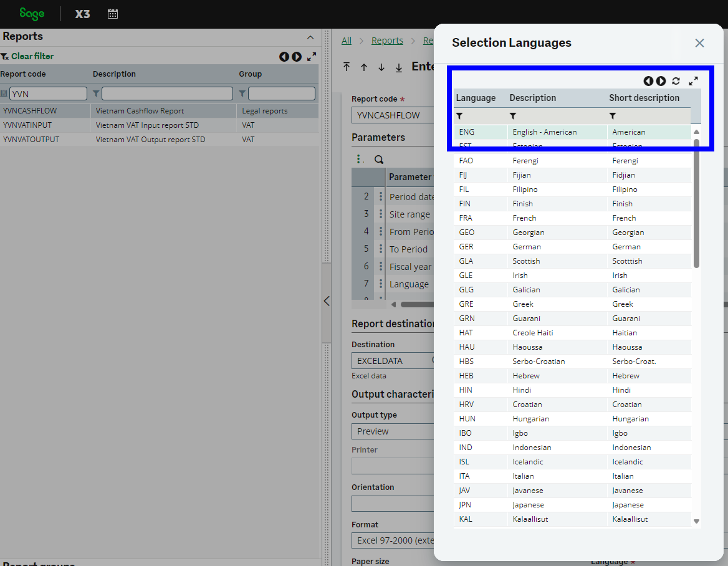Go to previous page in the Languages list

coord(648,81)
